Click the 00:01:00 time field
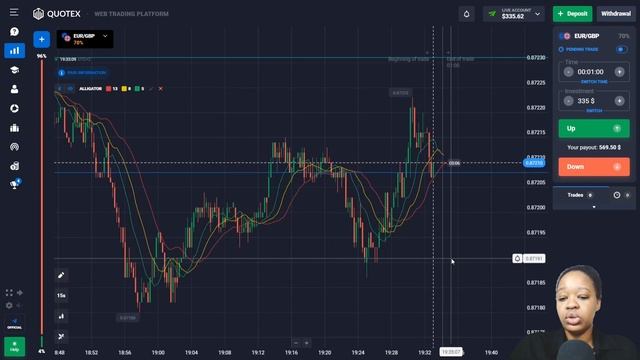 (x=590, y=72)
